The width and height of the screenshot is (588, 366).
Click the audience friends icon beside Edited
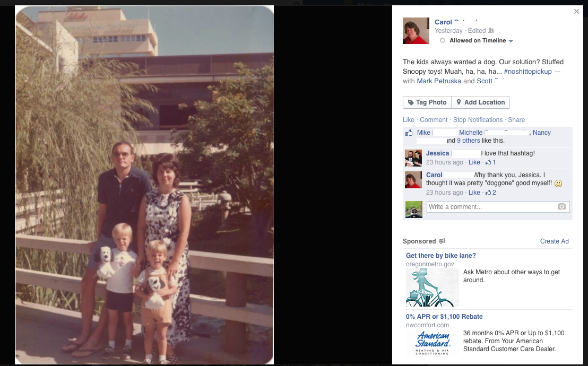point(491,31)
